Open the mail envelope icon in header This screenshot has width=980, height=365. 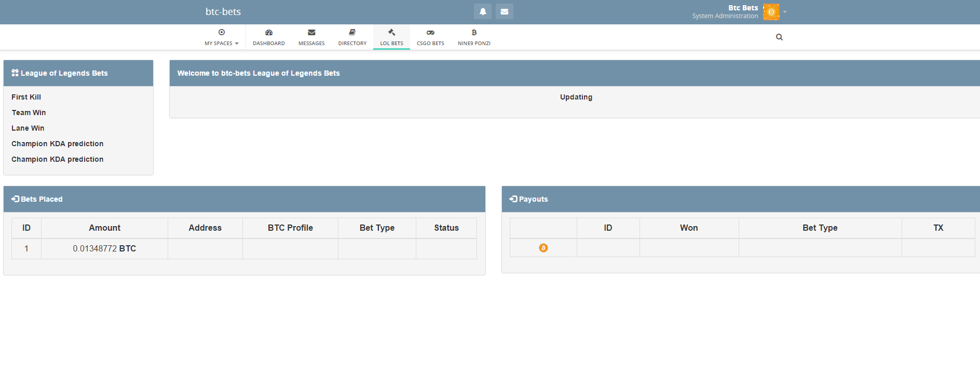[504, 11]
